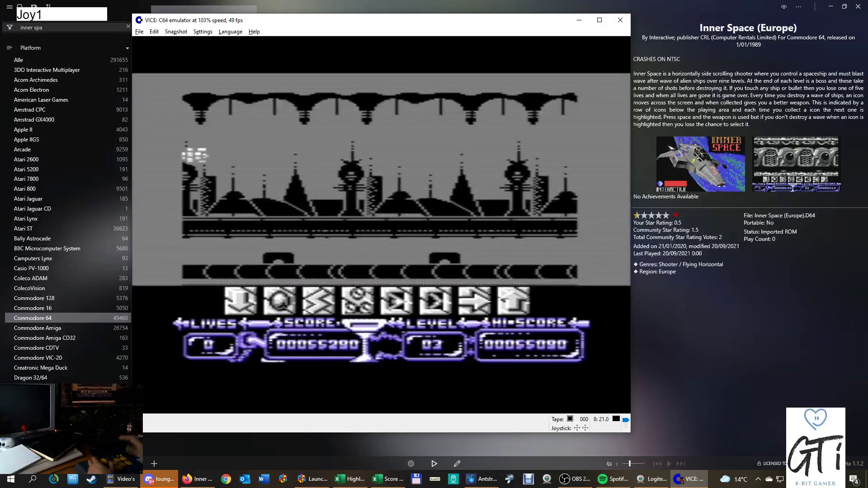
Task: Open the Platform dropdown arrow
Action: coord(127,48)
